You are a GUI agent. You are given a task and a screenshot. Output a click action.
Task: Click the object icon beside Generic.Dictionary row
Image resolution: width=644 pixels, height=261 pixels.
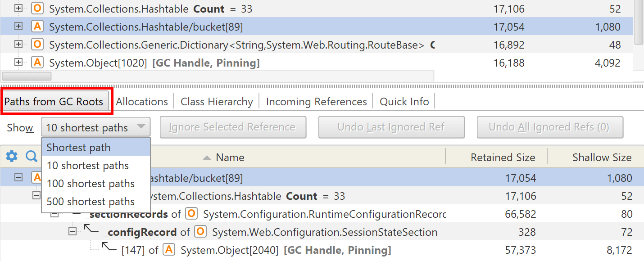(x=37, y=45)
